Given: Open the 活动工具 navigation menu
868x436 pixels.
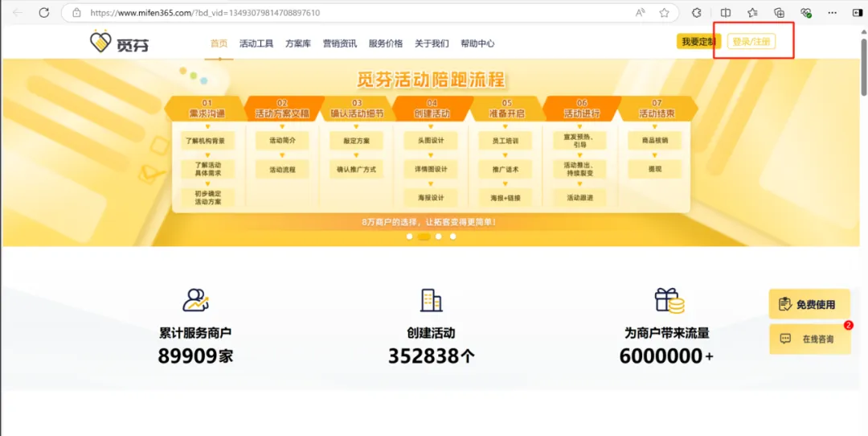Looking at the screenshot, I should pos(256,43).
